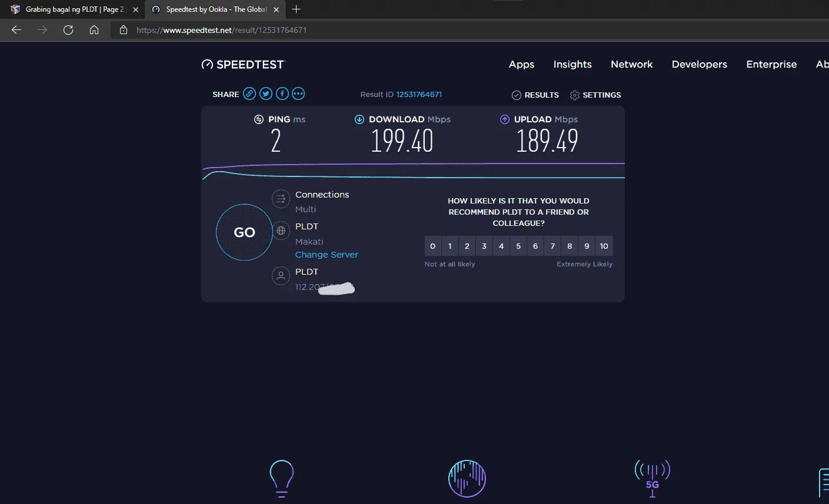Image resolution: width=829 pixels, height=504 pixels.
Task: Open the Enterprise menu
Action: [771, 64]
